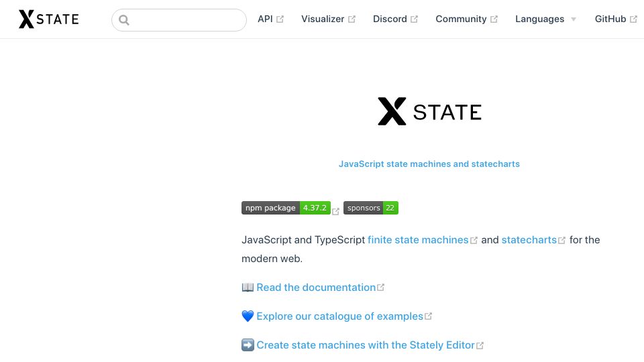Click external-link icon after 'statecharts'

(x=562, y=241)
